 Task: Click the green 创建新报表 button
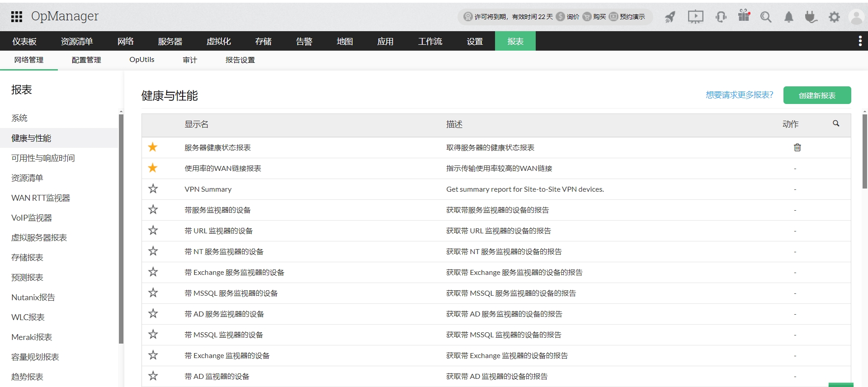coord(817,95)
